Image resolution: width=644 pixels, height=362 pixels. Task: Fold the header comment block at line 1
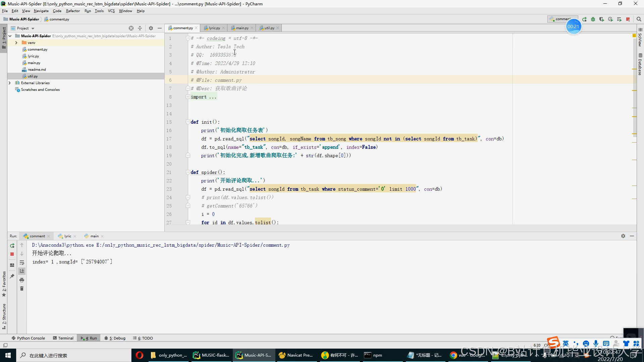(x=188, y=38)
